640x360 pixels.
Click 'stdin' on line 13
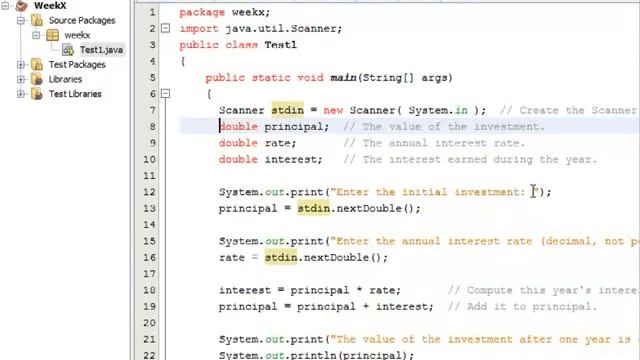coord(313,209)
